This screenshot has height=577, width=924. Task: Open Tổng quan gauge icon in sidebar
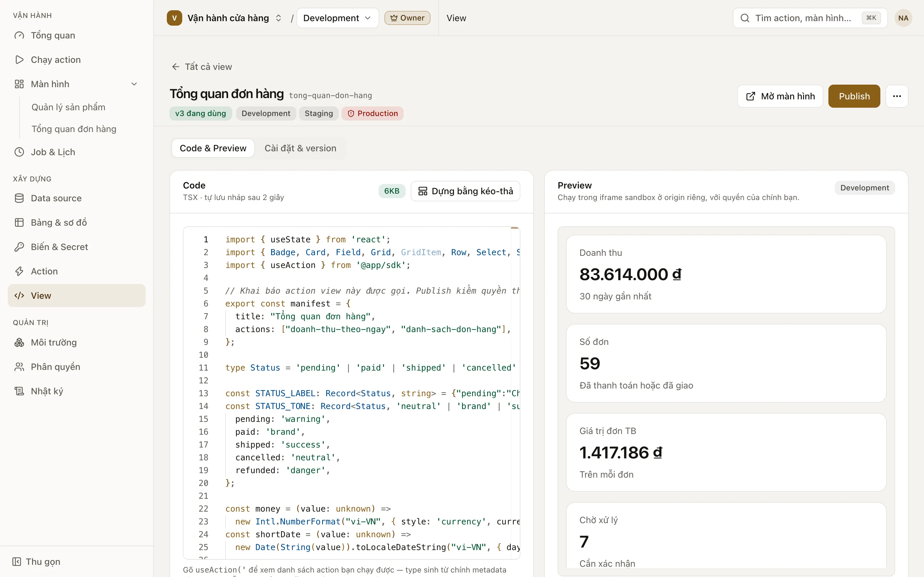click(x=19, y=36)
